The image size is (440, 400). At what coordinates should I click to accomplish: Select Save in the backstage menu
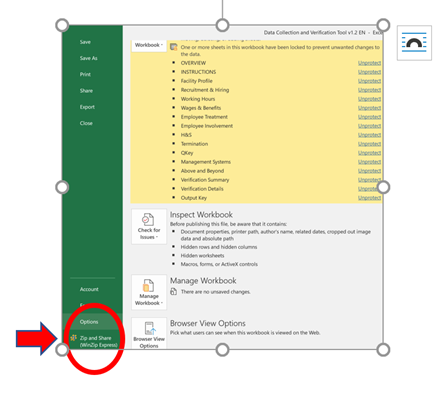click(x=85, y=42)
